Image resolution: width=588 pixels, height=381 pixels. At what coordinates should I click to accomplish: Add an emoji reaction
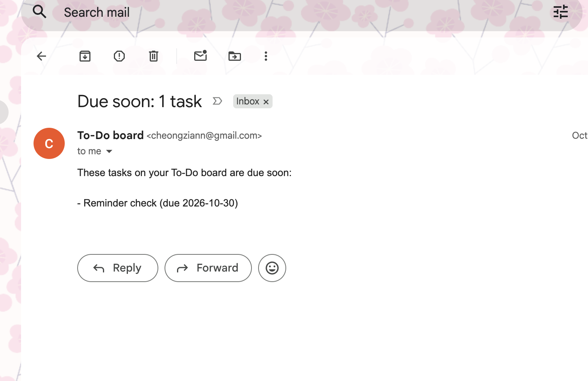[x=272, y=268]
